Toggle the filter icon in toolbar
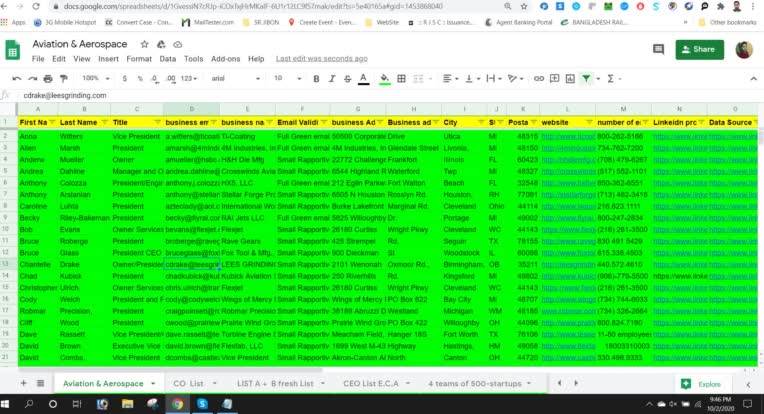 tap(586, 78)
